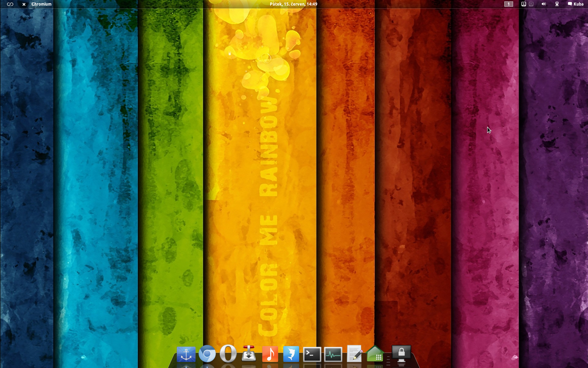Launch the anchor dock settings icon
This screenshot has height=368, width=588.
pos(186,354)
